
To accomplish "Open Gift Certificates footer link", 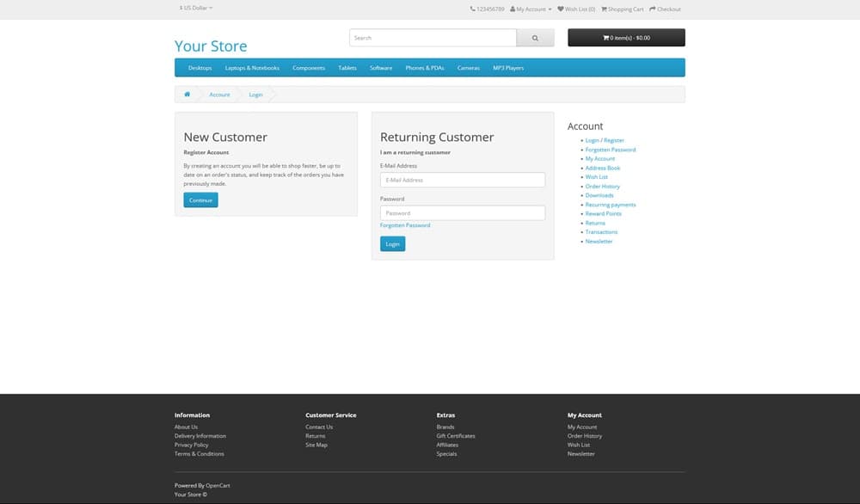I will point(455,436).
